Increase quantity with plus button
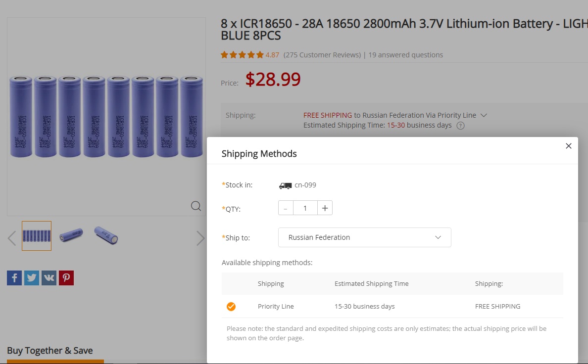Viewport: 588px width, 364px height. pos(325,208)
